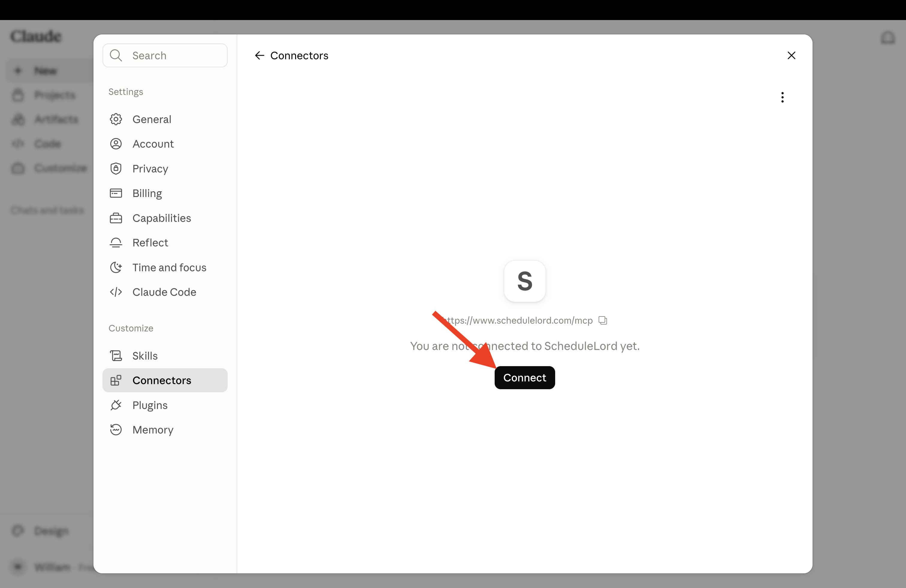This screenshot has height=588, width=906.
Task: Click the schedulelord.com/mcp URL text
Action: point(517,320)
